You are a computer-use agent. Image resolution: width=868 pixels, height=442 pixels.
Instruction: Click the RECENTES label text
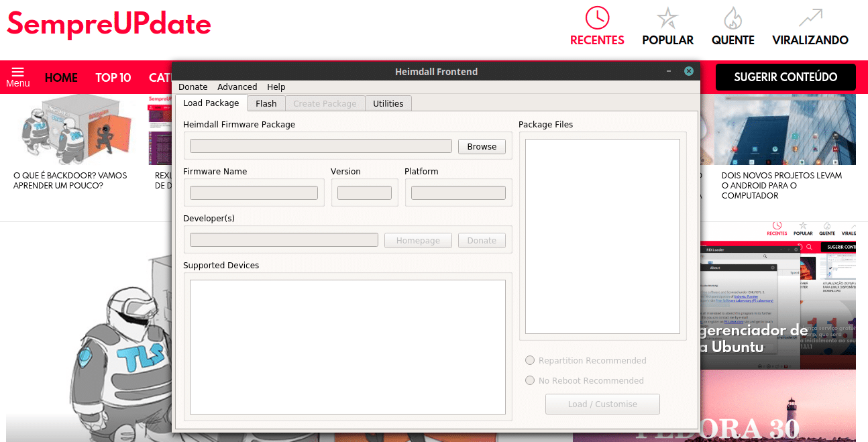[x=597, y=40]
